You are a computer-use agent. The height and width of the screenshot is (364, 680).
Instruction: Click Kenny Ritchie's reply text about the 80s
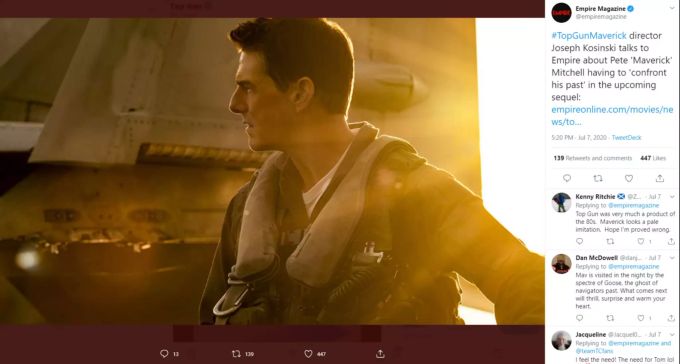coord(625,221)
